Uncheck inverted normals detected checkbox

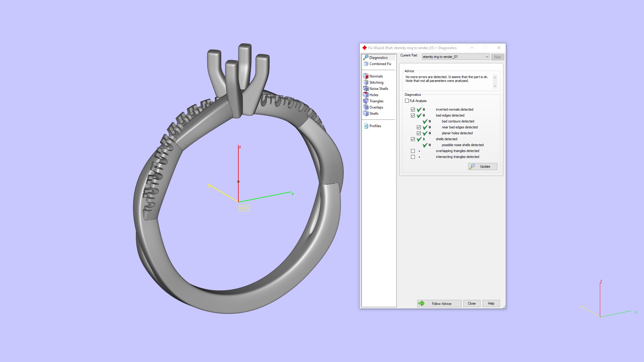pos(413,110)
